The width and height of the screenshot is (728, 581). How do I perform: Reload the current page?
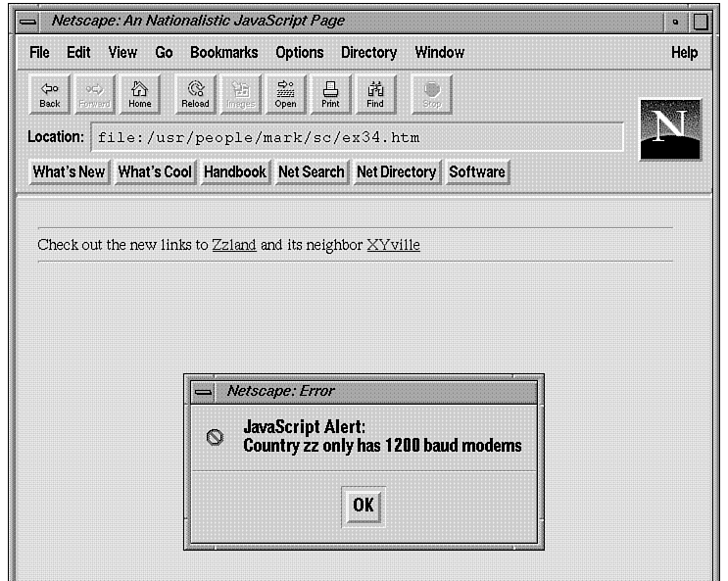tap(195, 93)
